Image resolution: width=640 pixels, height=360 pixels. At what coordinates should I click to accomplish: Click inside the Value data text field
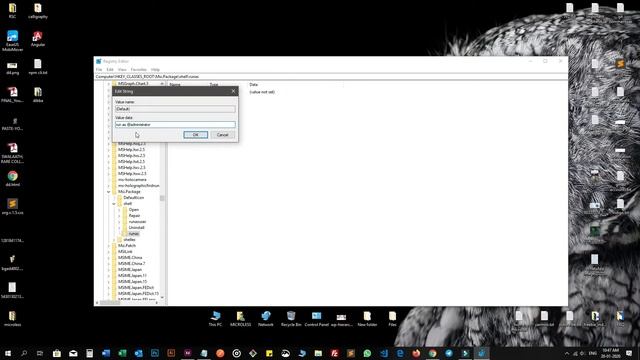(x=175, y=124)
